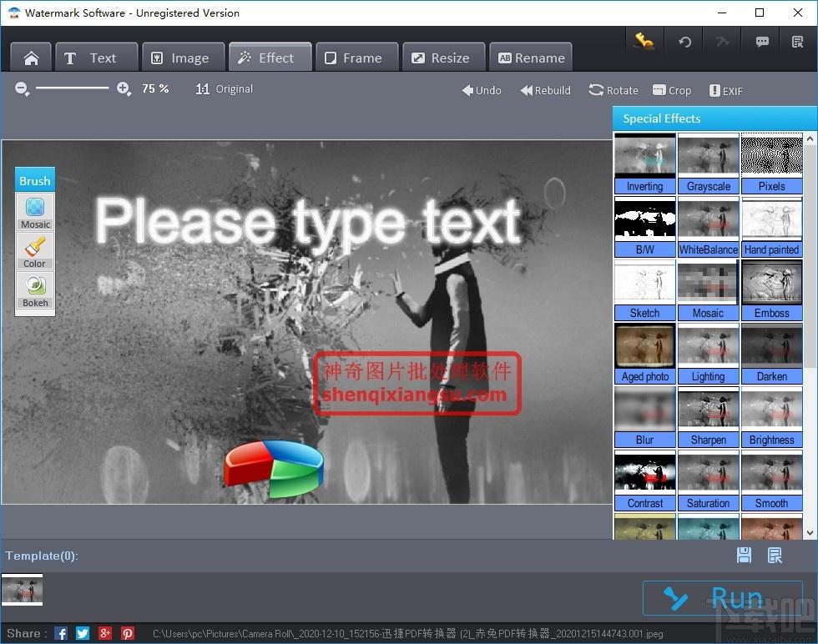Click the save template floppy icon
The image size is (818, 644).
click(x=744, y=556)
